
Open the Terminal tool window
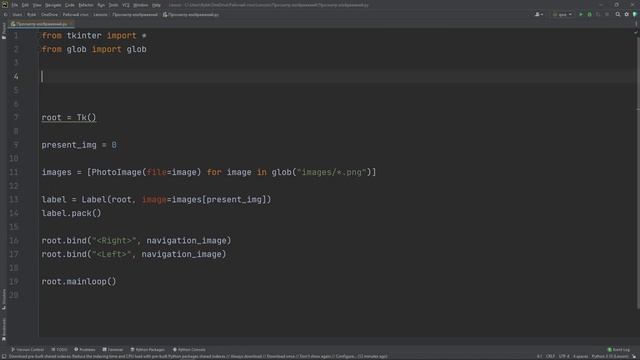pos(113,350)
